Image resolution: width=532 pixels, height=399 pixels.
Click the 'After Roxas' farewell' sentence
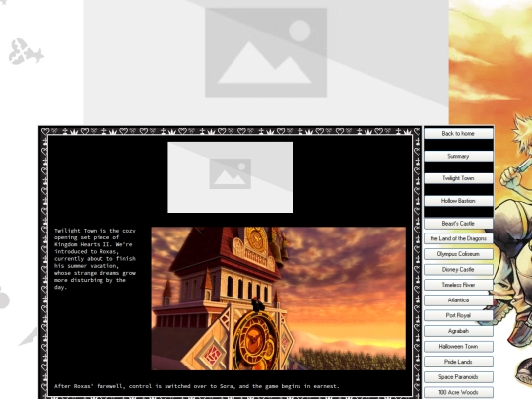click(197, 386)
